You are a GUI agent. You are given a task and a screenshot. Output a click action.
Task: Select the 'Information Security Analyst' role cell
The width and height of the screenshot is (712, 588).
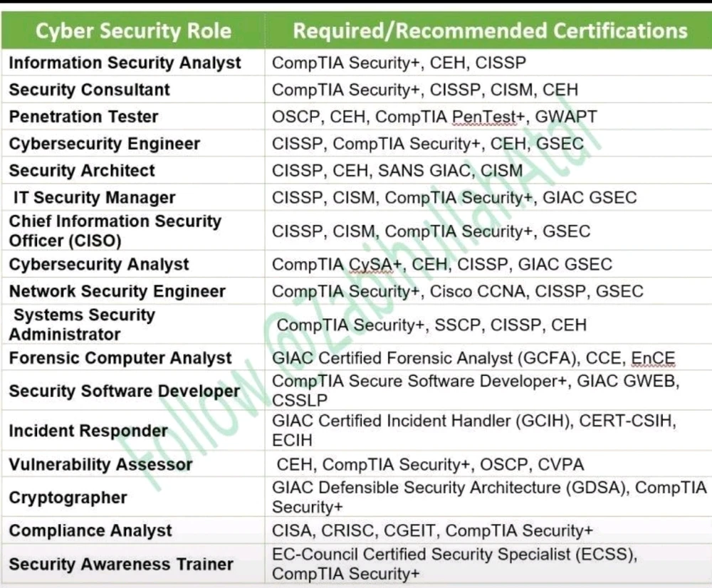point(133,63)
